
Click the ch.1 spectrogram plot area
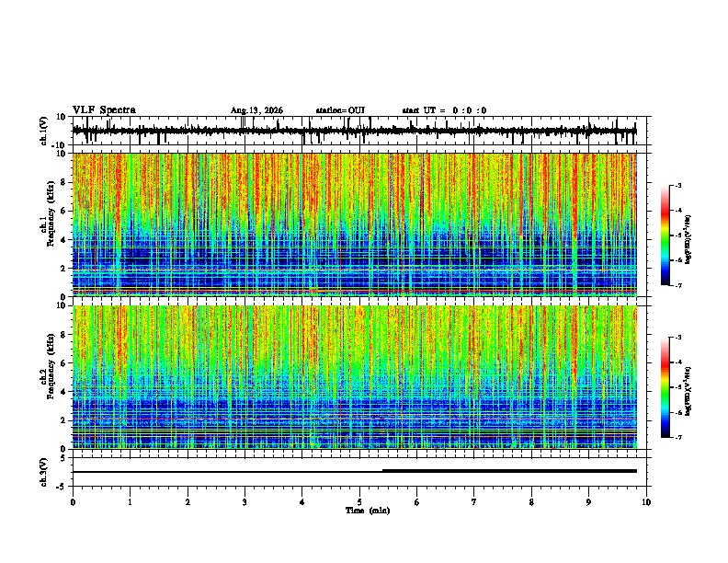[x=355, y=224]
